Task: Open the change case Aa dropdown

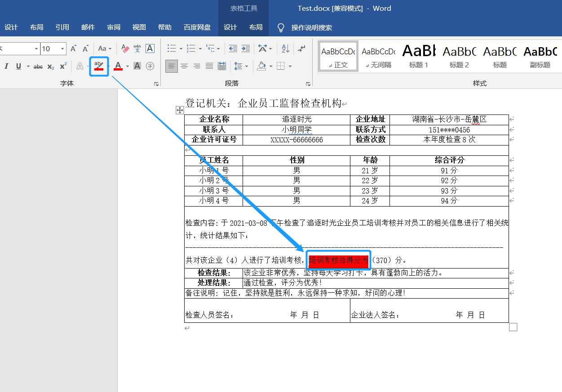Action: (105, 48)
